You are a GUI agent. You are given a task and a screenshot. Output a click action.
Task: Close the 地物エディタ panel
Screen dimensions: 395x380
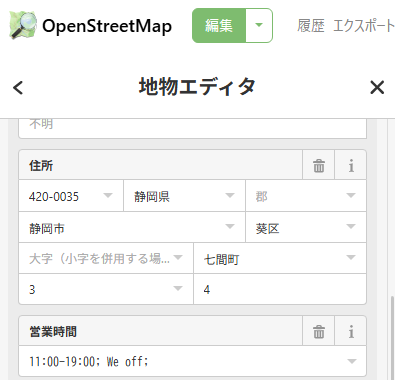click(377, 88)
